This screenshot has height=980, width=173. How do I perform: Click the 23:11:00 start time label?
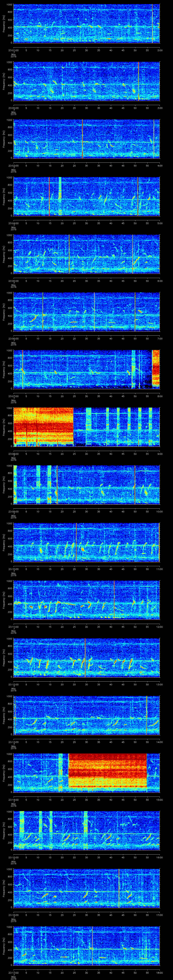pyautogui.click(x=14, y=627)
